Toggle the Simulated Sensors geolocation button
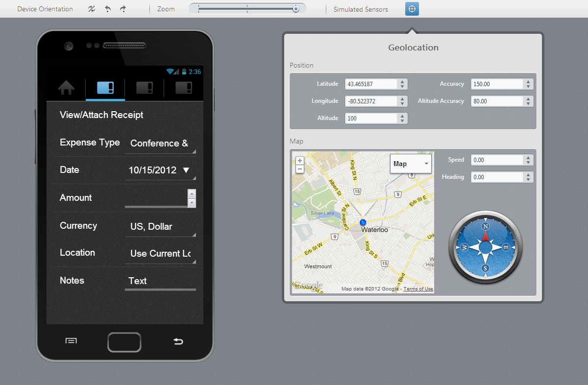 (412, 9)
